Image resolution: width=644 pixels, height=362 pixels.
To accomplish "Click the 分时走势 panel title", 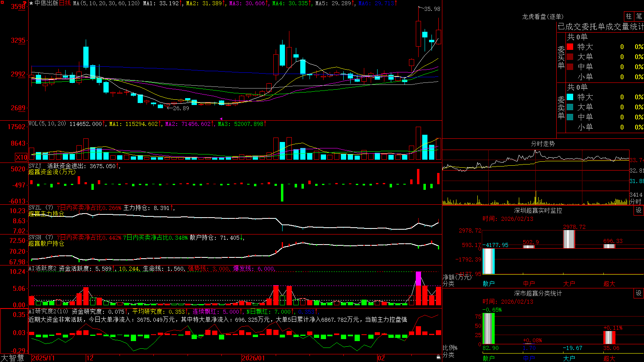I will [543, 144].
